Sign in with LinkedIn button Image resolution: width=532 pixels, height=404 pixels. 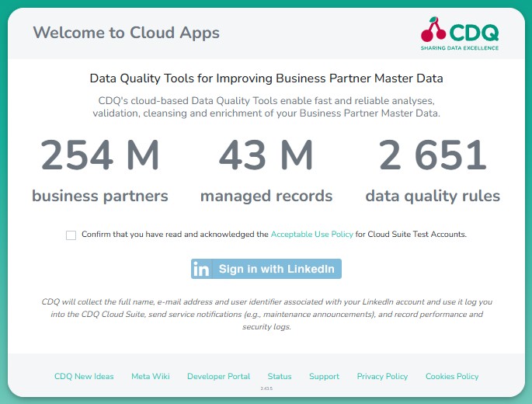tap(266, 269)
